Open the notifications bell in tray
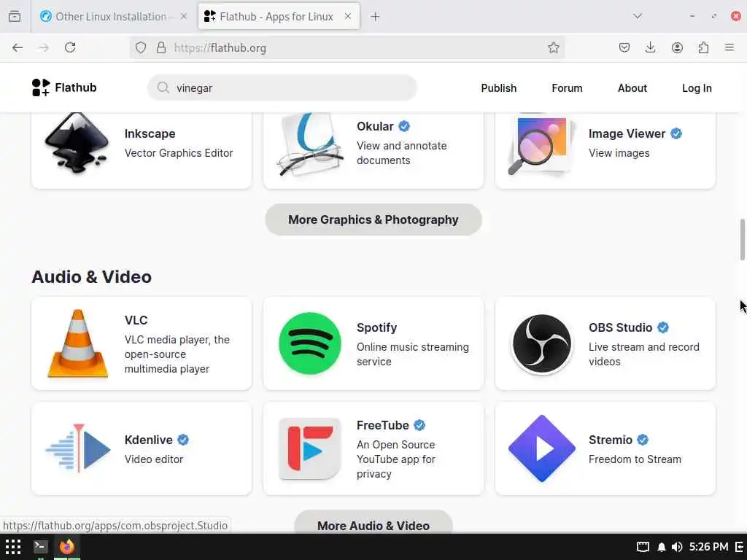 661,547
